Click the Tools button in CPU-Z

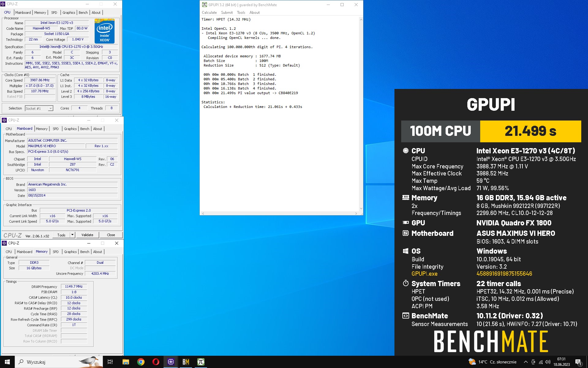[61, 235]
